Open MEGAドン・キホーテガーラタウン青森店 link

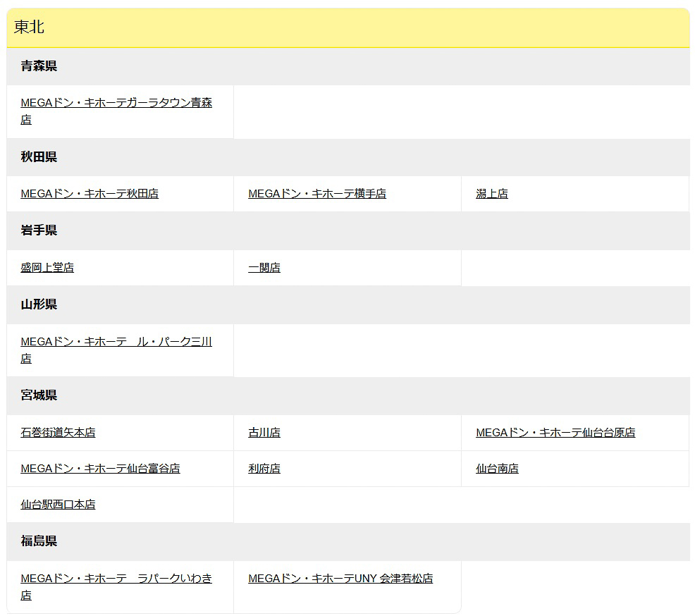[116, 111]
